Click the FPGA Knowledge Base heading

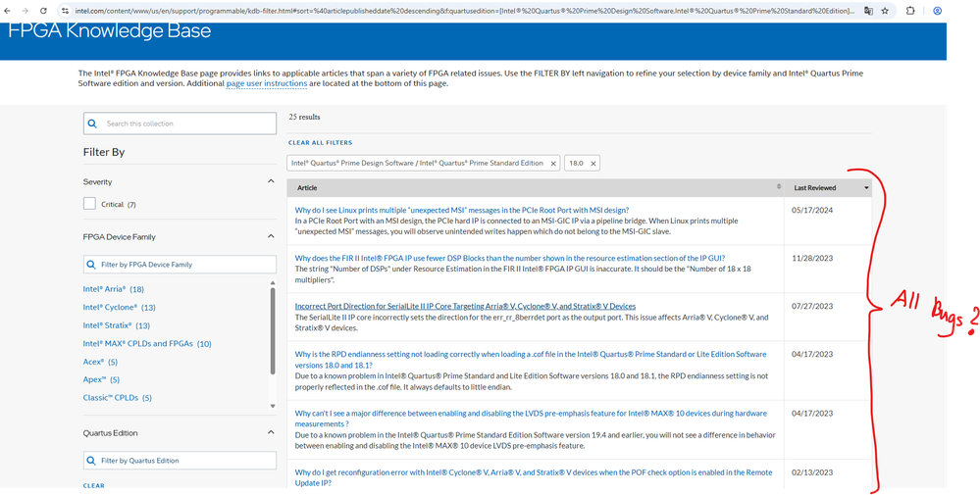coord(109,31)
